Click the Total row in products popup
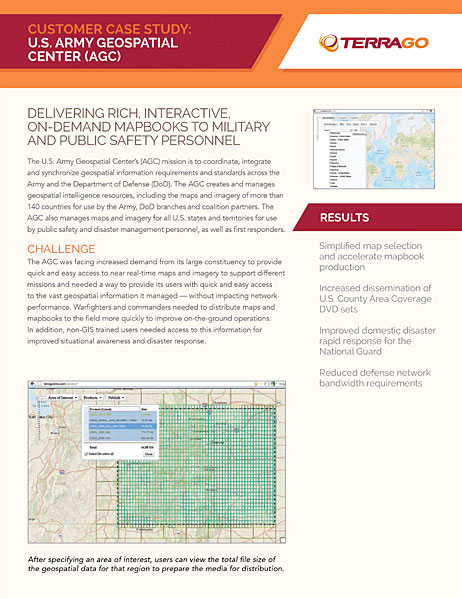 (x=122, y=447)
